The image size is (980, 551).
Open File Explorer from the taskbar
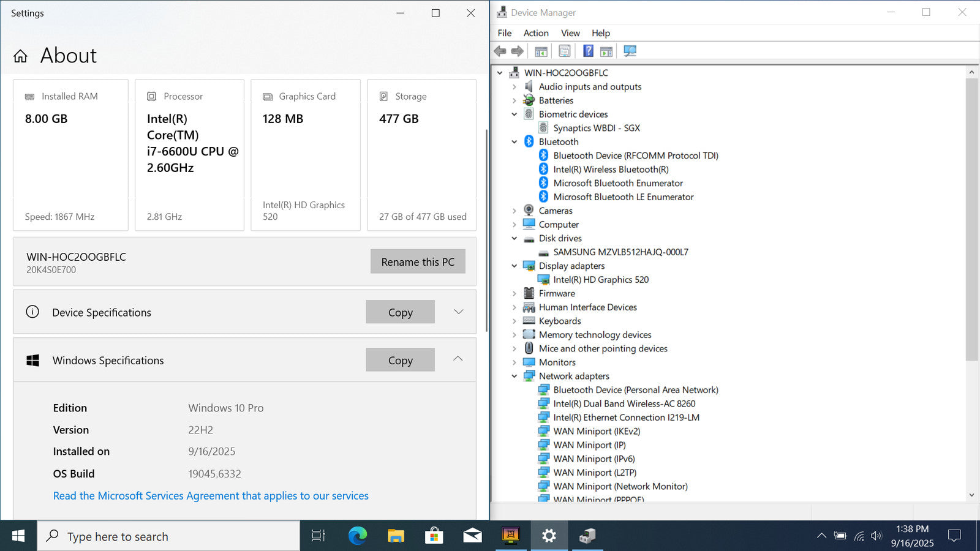click(396, 536)
